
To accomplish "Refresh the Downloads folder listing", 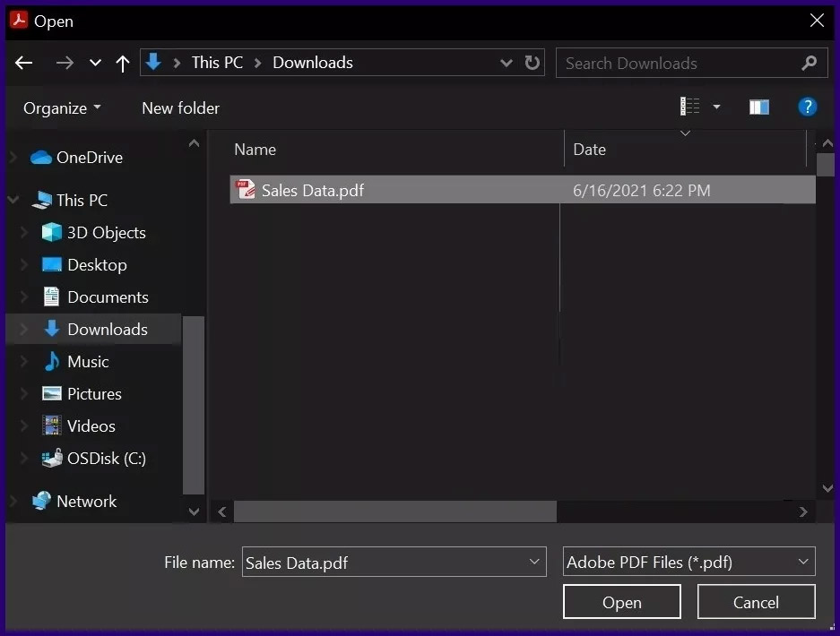I will click(x=533, y=63).
